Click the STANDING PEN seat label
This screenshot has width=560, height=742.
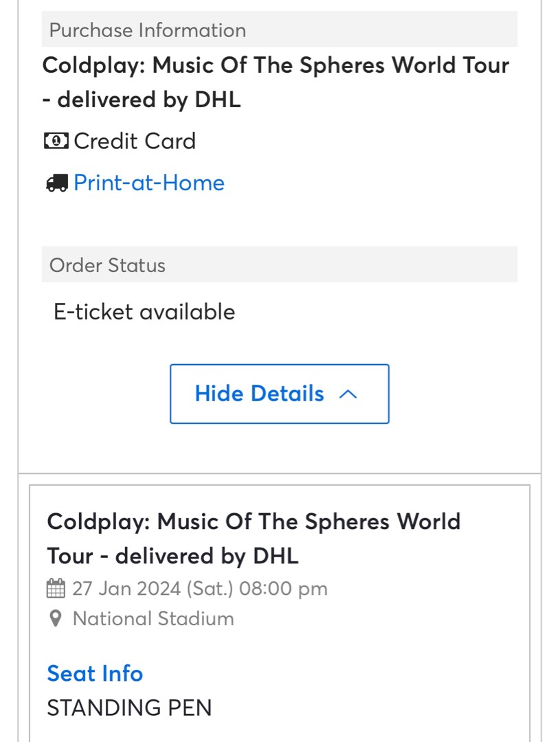point(128,708)
